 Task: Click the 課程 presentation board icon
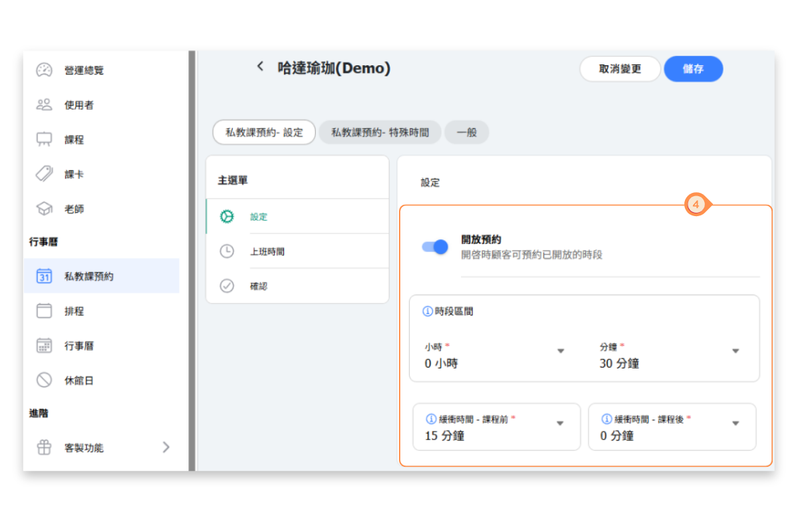(44, 140)
